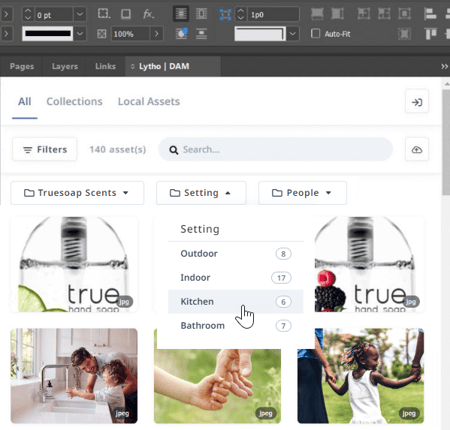
Task: Click the sign-in arrow icon
Action: (x=417, y=102)
